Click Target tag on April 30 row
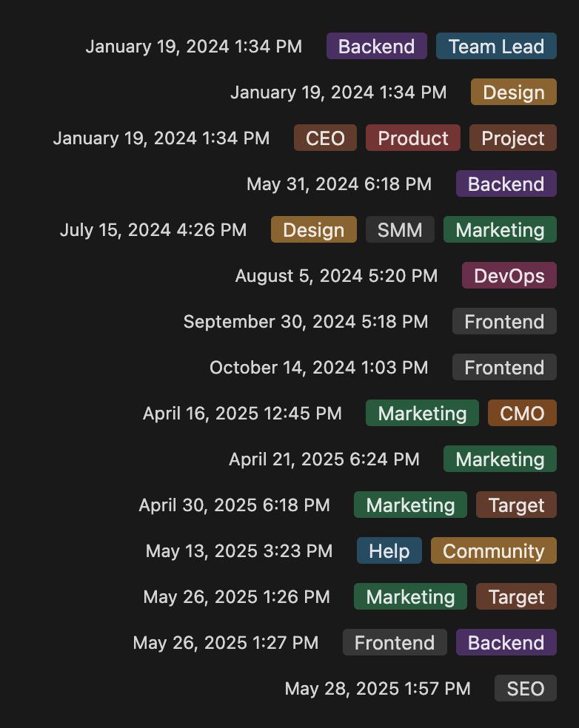 click(516, 505)
